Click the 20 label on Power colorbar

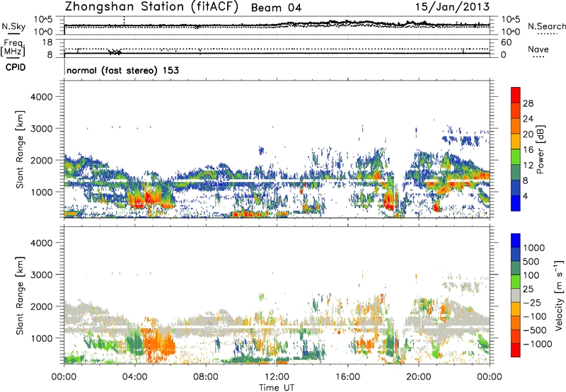coord(528,134)
